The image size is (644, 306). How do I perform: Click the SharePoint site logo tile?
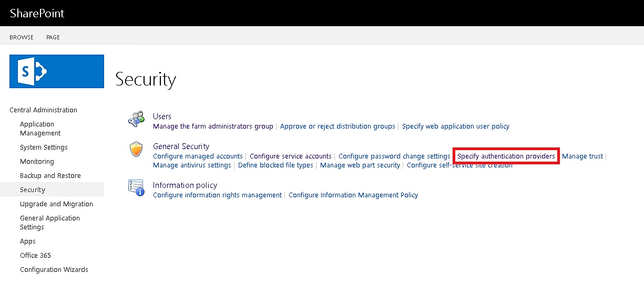click(x=56, y=70)
